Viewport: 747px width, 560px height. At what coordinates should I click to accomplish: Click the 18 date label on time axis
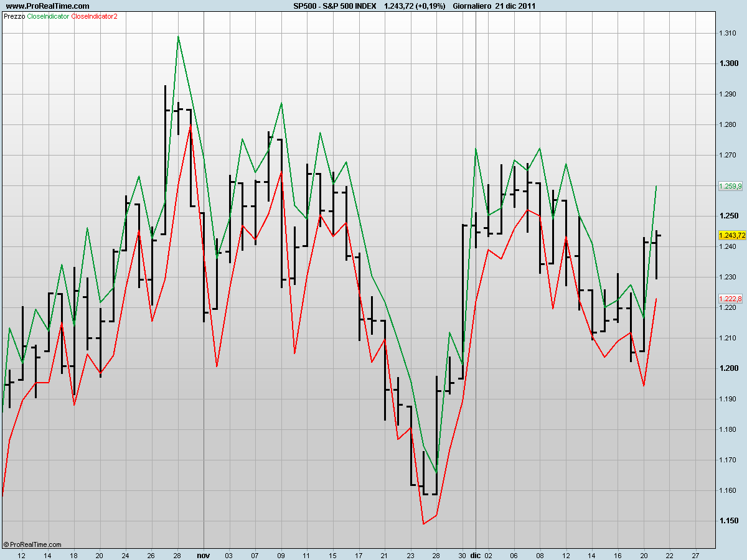pos(74,554)
